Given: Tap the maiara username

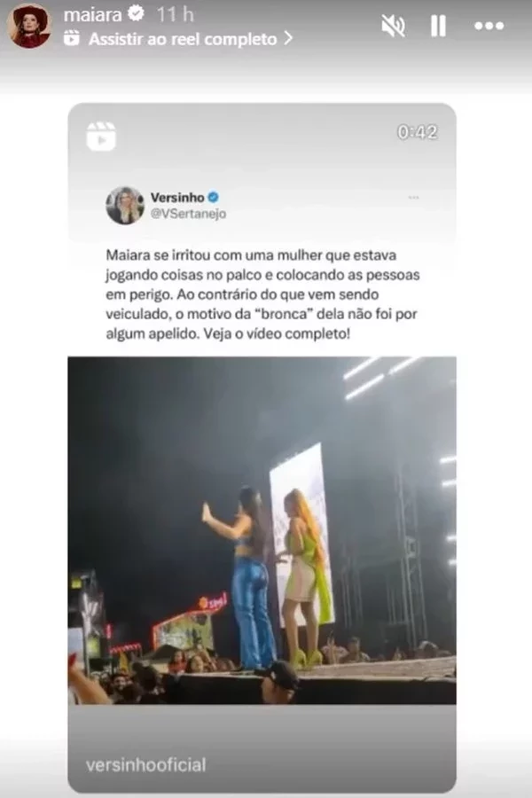Looking at the screenshot, I should click(92, 15).
